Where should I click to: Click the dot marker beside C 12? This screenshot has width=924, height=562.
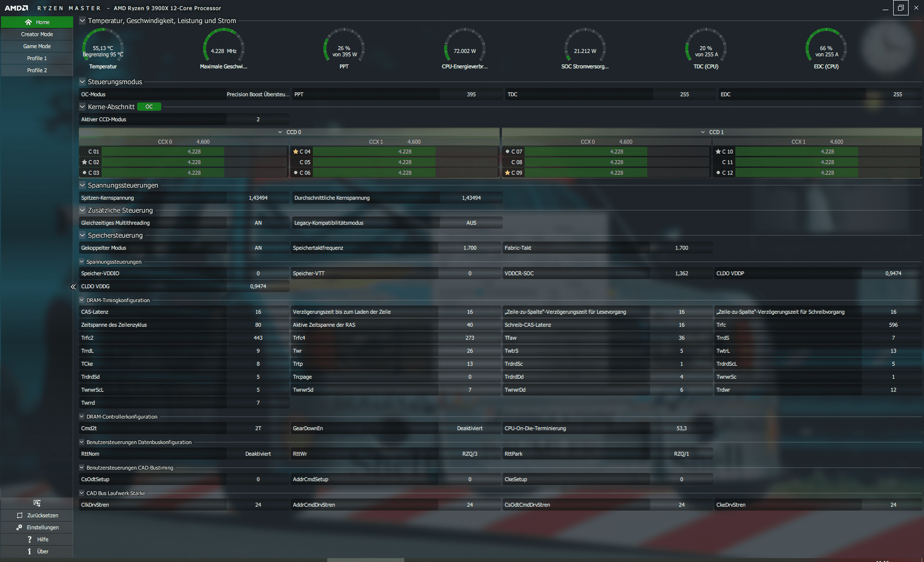tap(718, 173)
